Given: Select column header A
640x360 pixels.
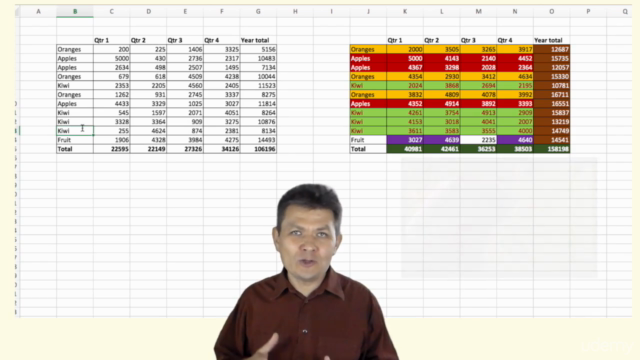Looking at the screenshot, I should [x=38, y=11].
